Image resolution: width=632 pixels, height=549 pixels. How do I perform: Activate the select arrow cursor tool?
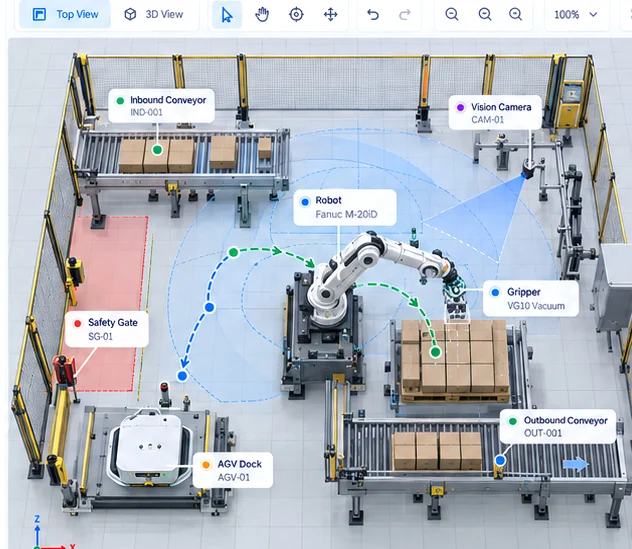pyautogui.click(x=227, y=15)
